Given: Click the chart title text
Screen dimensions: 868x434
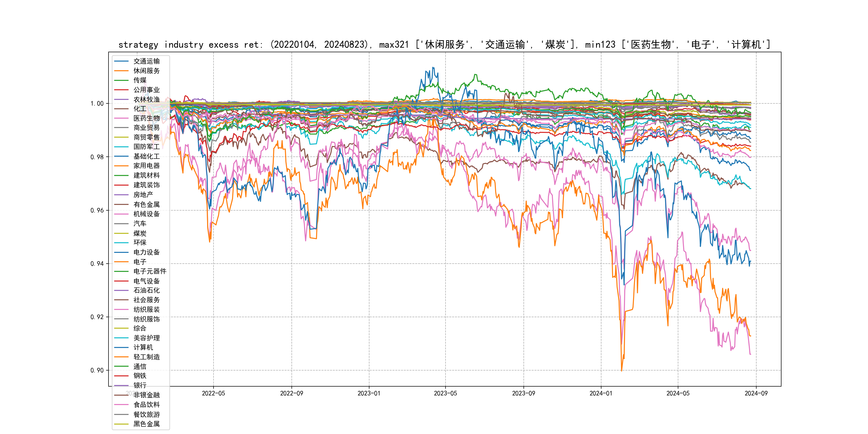Looking at the screenshot, I should pos(444,44).
